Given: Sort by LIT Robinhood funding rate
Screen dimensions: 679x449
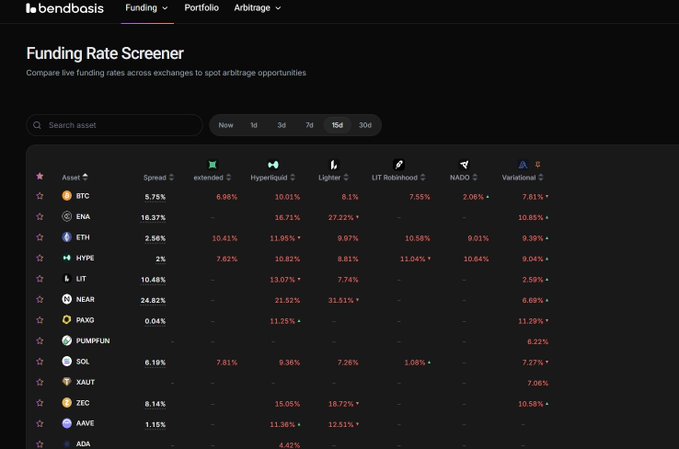Looking at the screenshot, I should pos(398,178).
